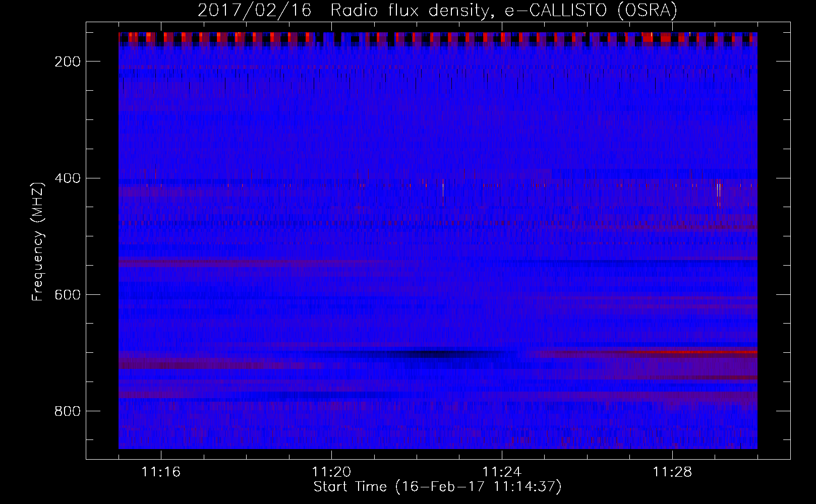Click the 11:24 time tick label

pos(502,472)
